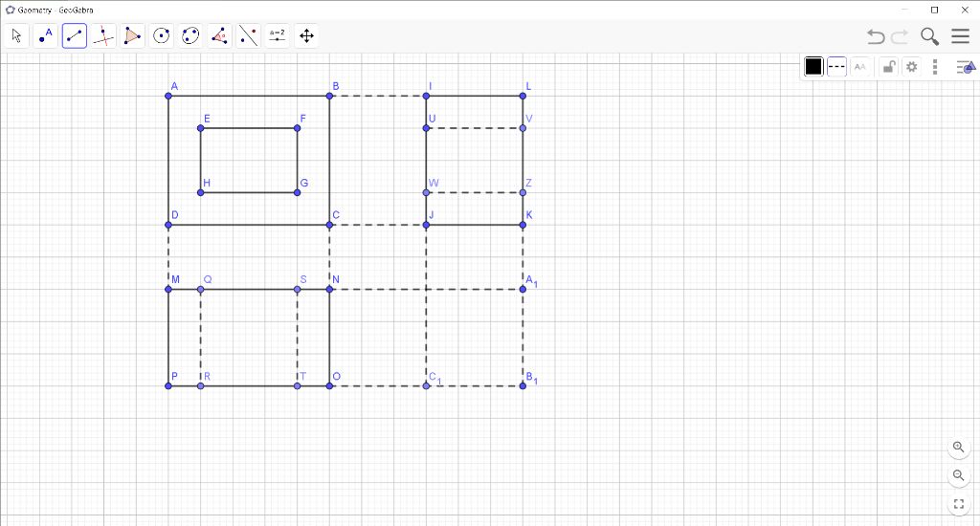The image size is (980, 526).
Task: Open the dashed line style dropdown
Action: tap(836, 66)
